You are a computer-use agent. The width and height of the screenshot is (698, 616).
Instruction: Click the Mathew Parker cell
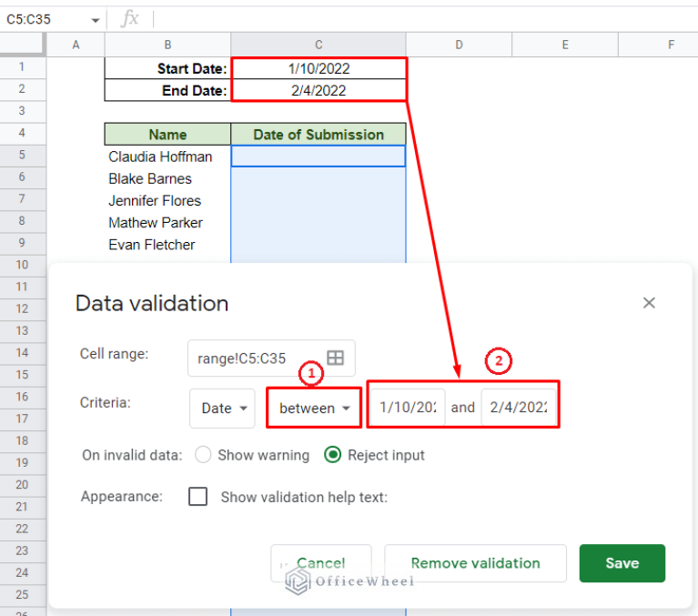[x=167, y=223]
